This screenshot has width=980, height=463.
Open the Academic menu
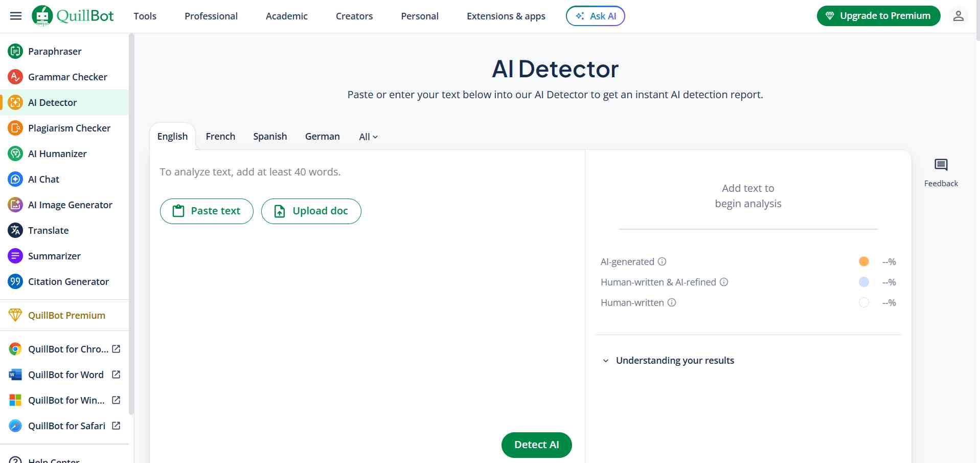click(x=286, y=16)
